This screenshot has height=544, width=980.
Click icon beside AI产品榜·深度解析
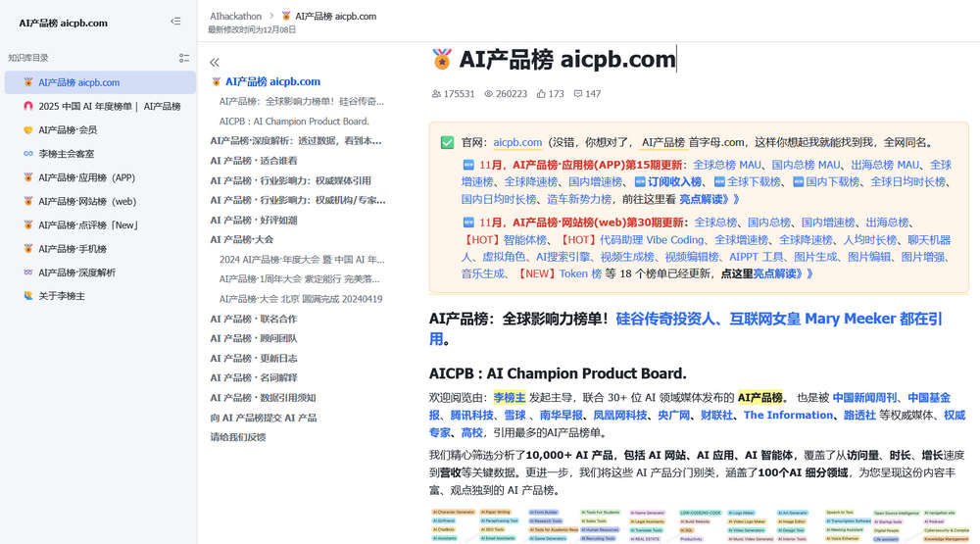28,272
